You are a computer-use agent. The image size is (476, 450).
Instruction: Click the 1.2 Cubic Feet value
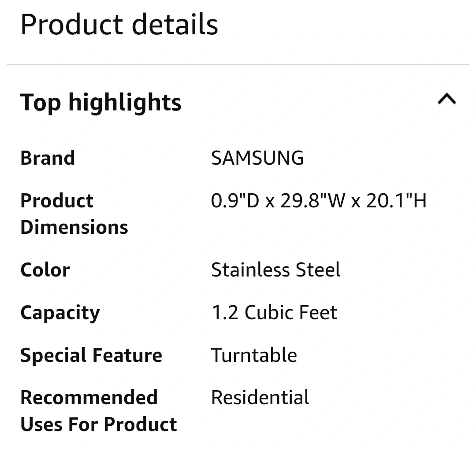coord(275,313)
